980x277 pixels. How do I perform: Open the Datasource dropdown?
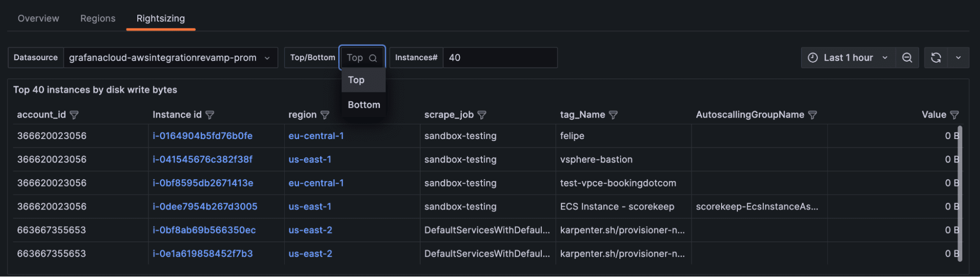(x=171, y=58)
